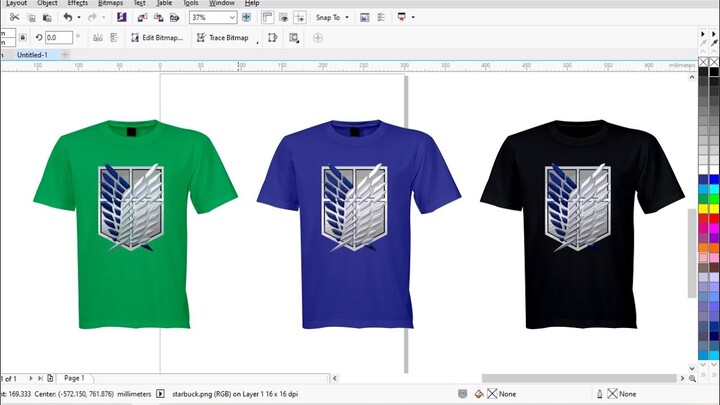Click the Cut scissors icon

pos(14,17)
